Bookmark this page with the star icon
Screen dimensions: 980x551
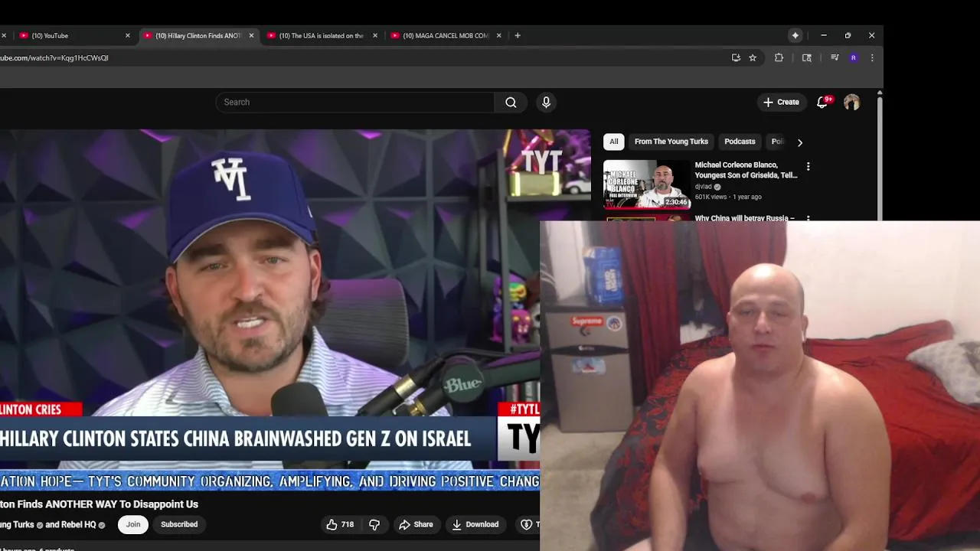[x=753, y=57]
